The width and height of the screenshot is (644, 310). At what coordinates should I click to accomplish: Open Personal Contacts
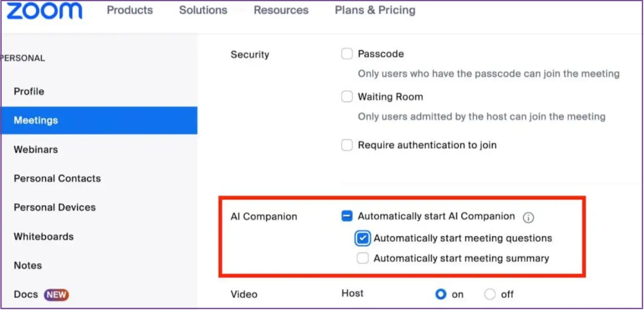click(57, 178)
